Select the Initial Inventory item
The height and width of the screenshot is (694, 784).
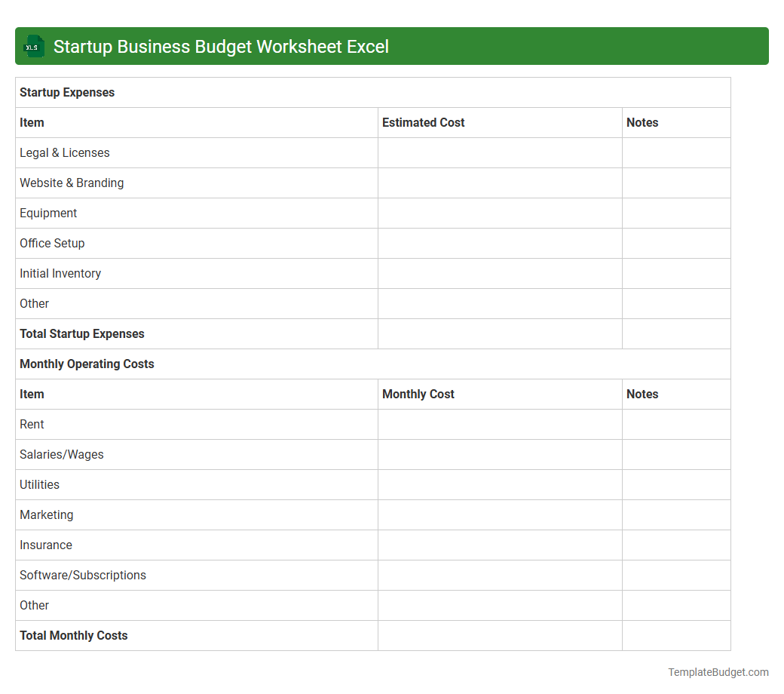point(60,273)
